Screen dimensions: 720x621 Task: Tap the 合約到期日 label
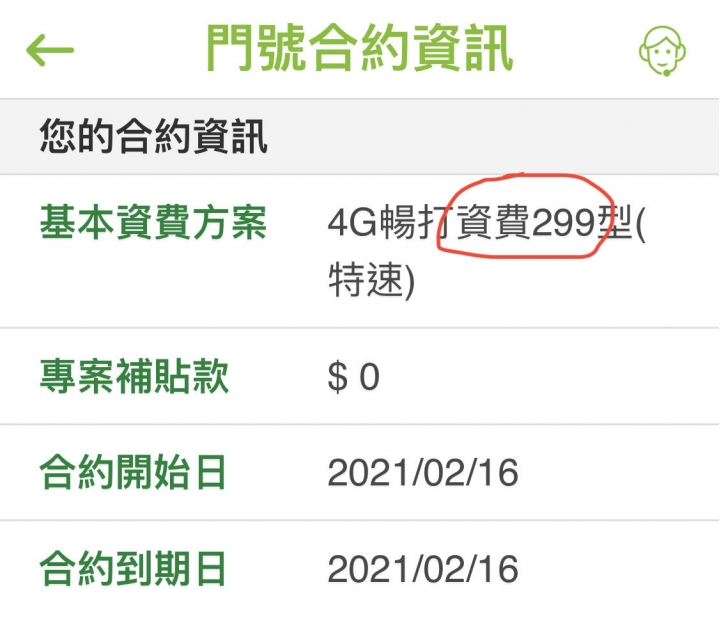click(133, 569)
